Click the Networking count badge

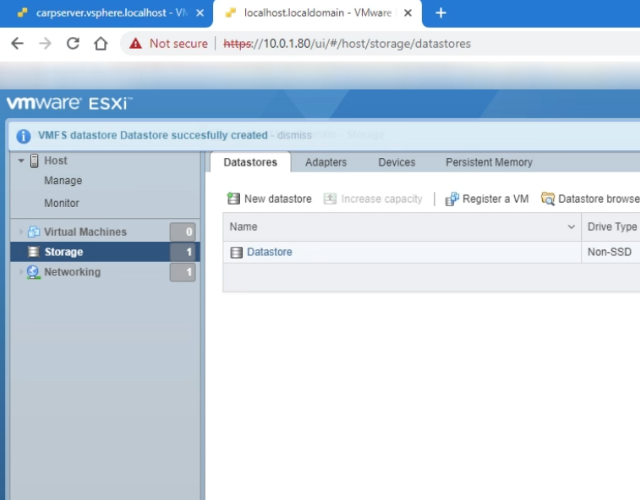coord(183,272)
